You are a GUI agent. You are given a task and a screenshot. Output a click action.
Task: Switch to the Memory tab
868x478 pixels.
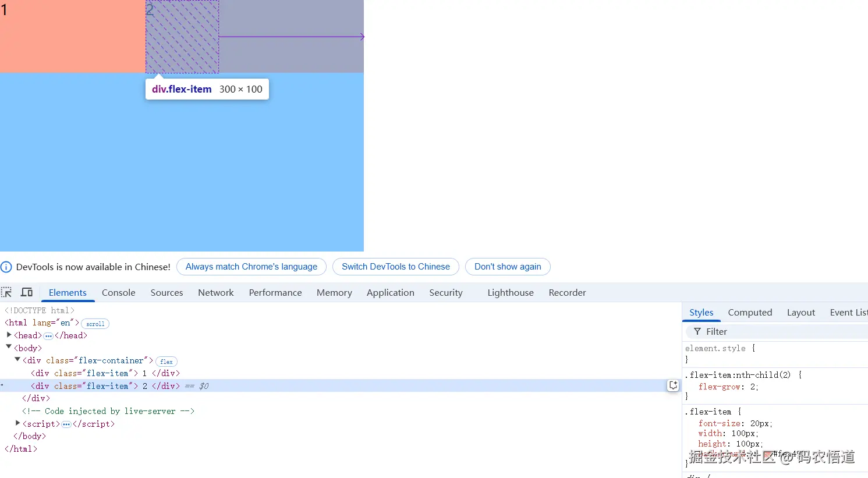(334, 292)
